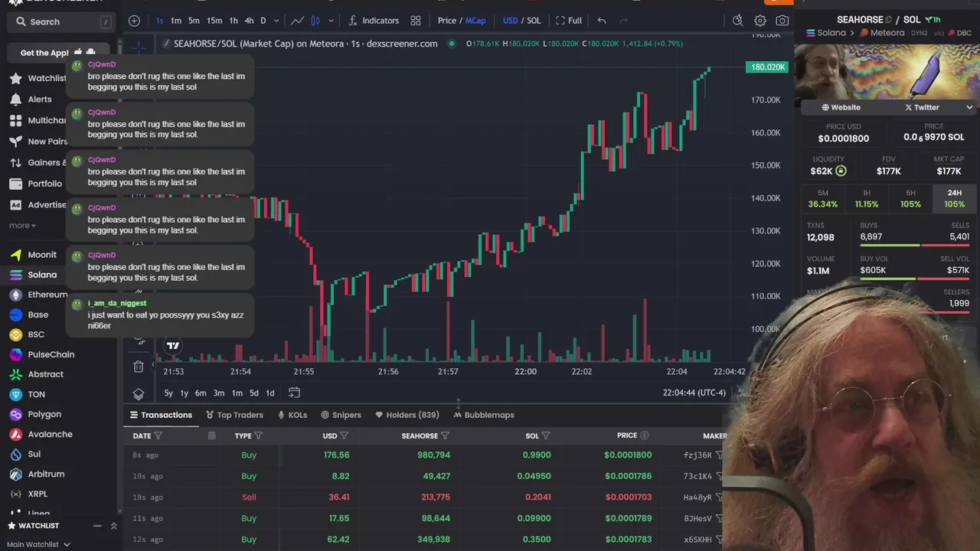Image resolution: width=980 pixels, height=551 pixels.
Task: Click Indicators button
Action: click(373, 21)
